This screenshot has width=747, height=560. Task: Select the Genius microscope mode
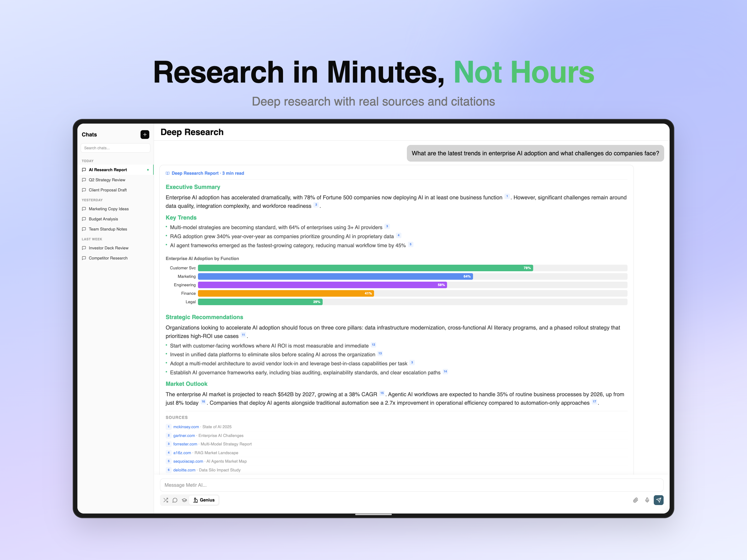pos(204,500)
